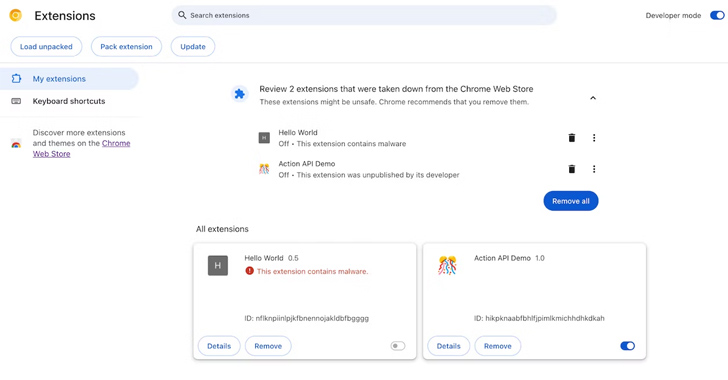
Task: Click 'Review 2 extensions' heading text
Action: click(x=396, y=89)
